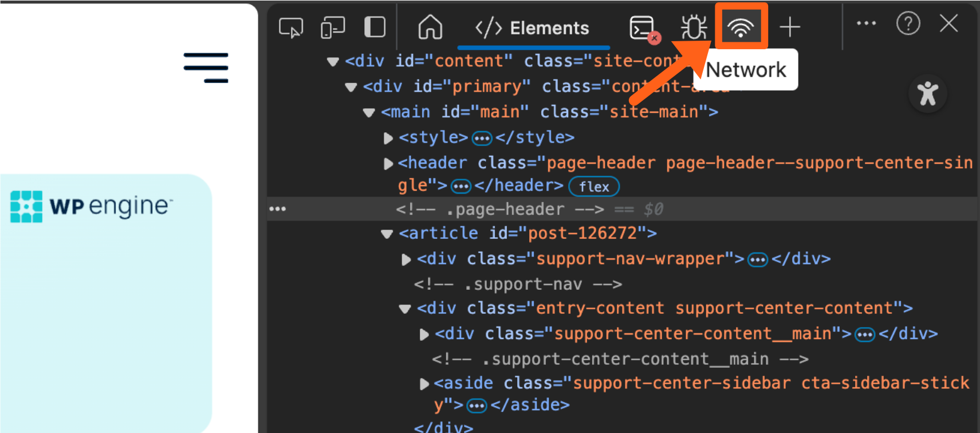This screenshot has height=433, width=980.
Task: Click the plus icon for more tools
Action: 790,27
